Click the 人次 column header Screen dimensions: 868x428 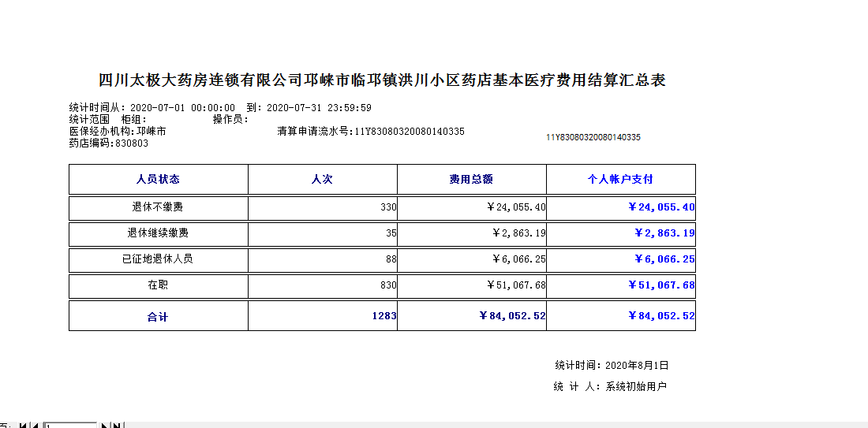(x=322, y=179)
